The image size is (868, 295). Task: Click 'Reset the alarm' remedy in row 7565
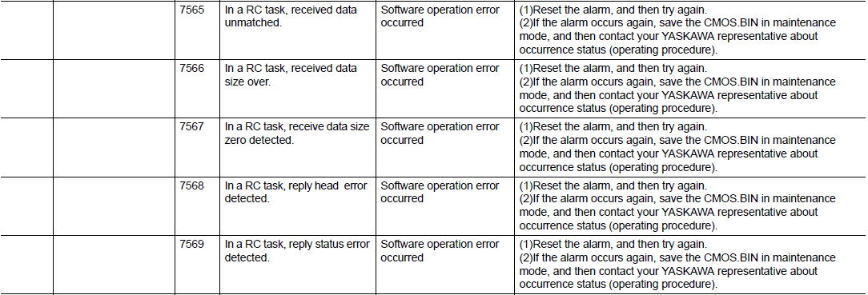[570, 10]
